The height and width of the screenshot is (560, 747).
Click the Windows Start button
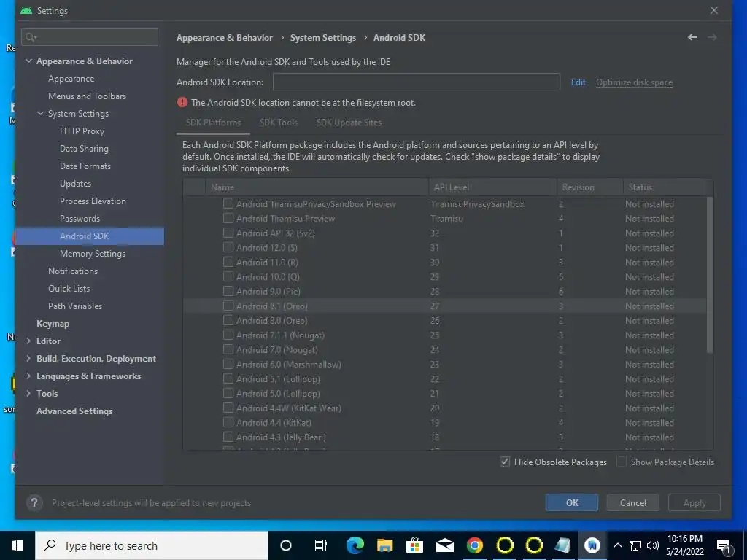click(x=18, y=545)
